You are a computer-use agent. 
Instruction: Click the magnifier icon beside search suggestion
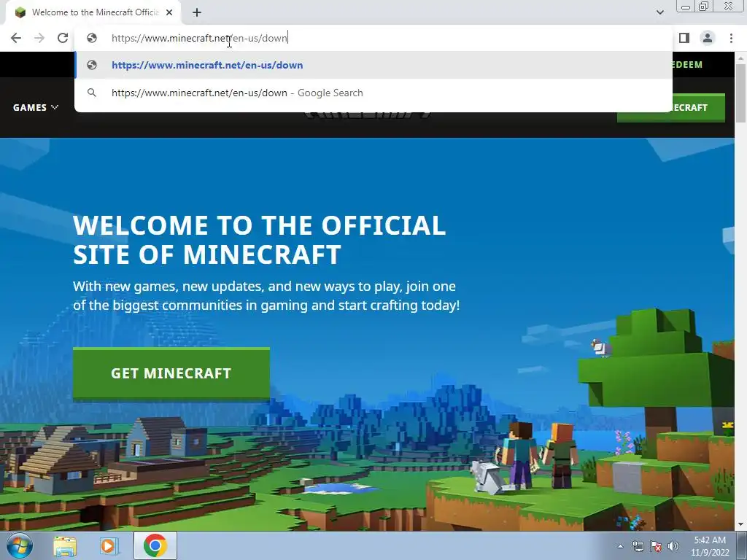92,93
